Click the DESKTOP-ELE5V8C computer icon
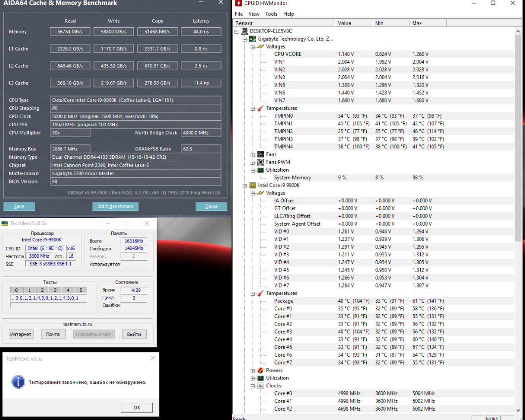 point(244,31)
